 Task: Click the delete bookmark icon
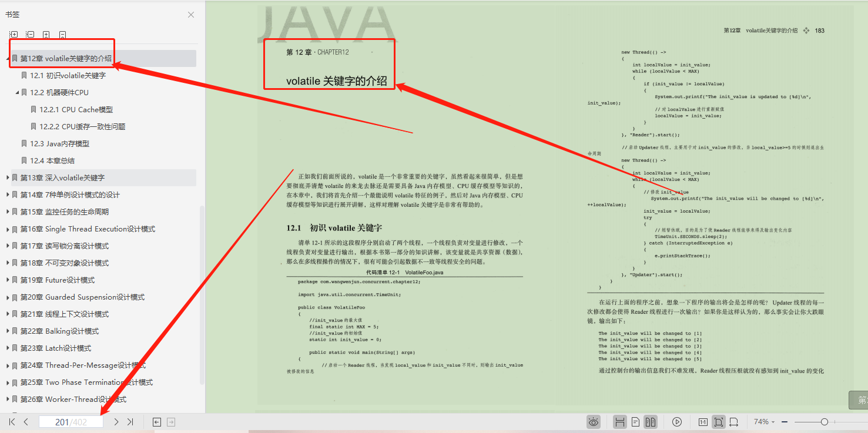(x=63, y=35)
